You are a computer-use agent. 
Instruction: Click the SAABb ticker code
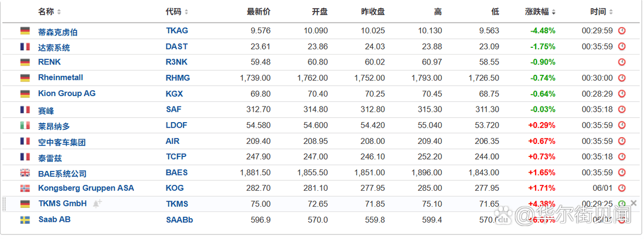[x=179, y=220]
